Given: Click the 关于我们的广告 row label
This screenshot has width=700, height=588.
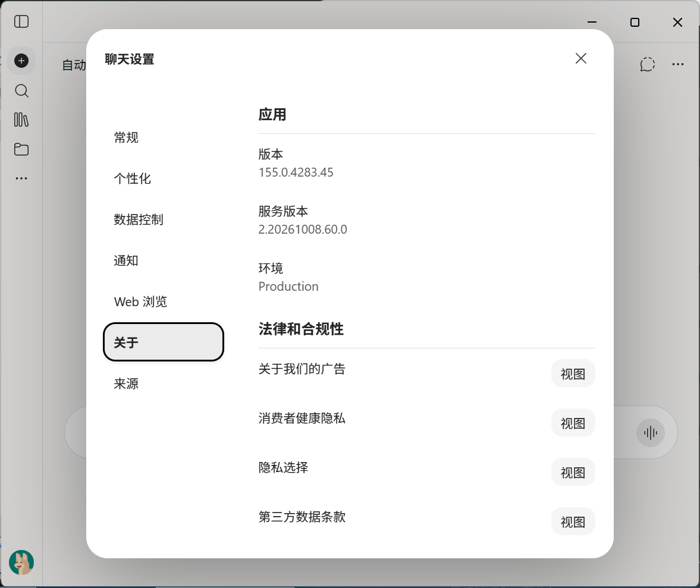Looking at the screenshot, I should click(302, 369).
